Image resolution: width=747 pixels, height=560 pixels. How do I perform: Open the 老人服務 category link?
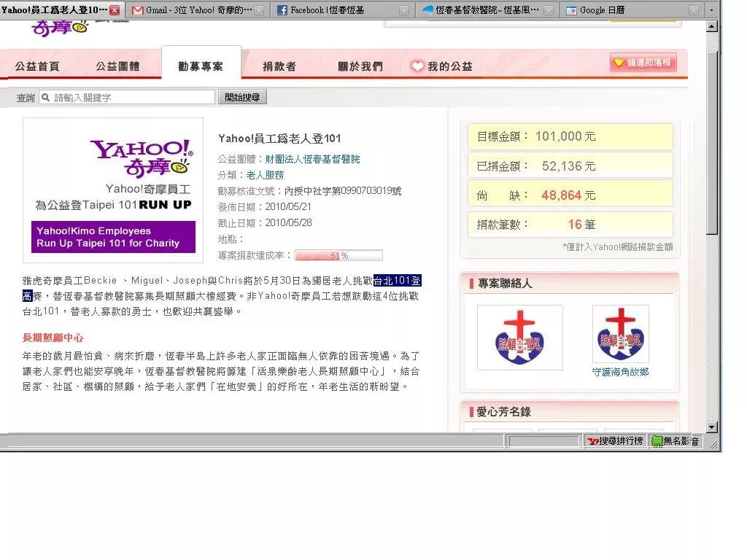(x=266, y=175)
